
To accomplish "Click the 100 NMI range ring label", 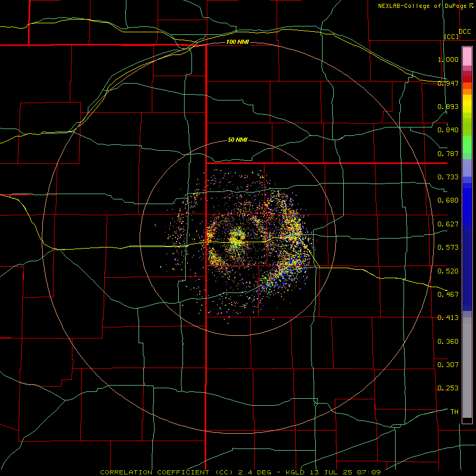I will coord(237,42).
